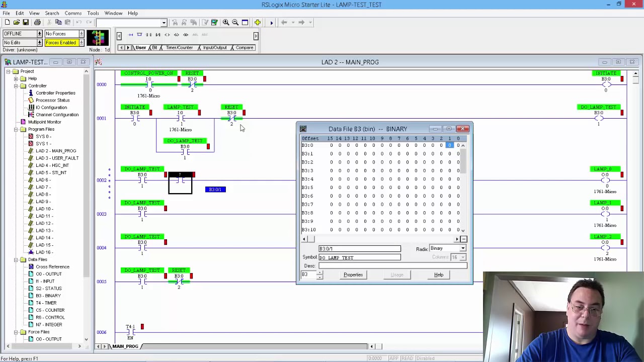The height and width of the screenshot is (362, 644).
Task: Toggle bit 0 of B3:0 in data file
Action: tap(458, 145)
